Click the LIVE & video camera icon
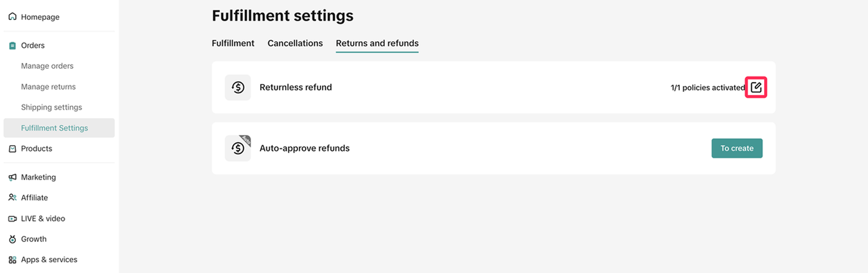Image resolution: width=868 pixels, height=273 pixels. [13, 219]
